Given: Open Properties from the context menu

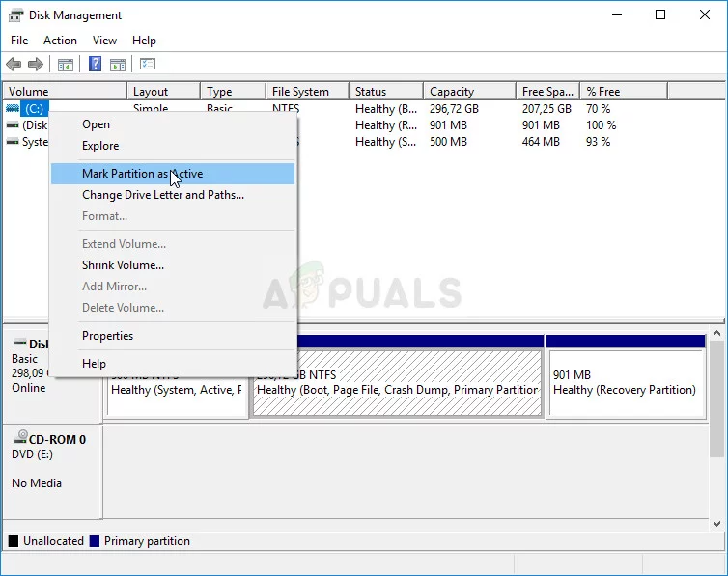Looking at the screenshot, I should (x=173, y=336).
